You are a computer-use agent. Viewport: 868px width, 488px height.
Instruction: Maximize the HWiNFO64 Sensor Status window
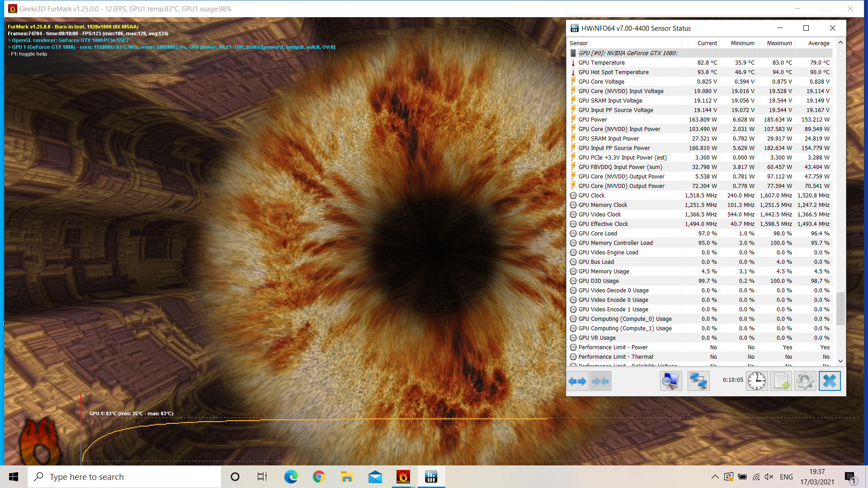tap(806, 28)
